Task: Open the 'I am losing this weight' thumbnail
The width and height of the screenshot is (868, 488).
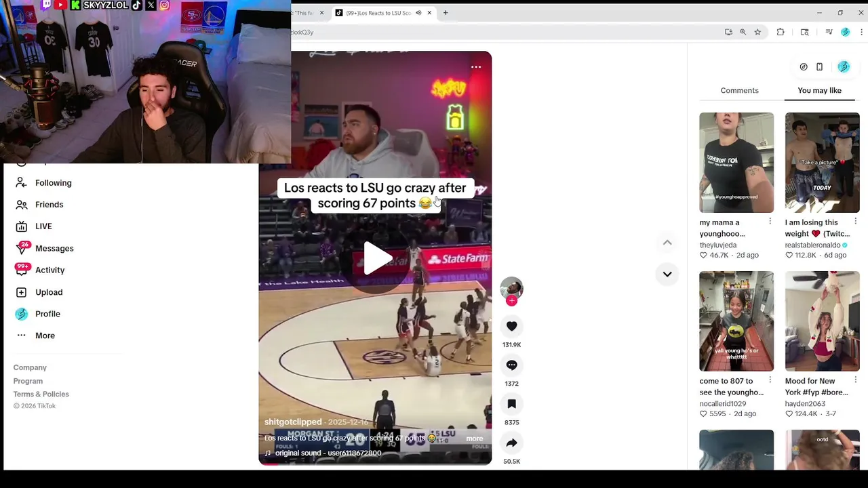Action: [822, 162]
